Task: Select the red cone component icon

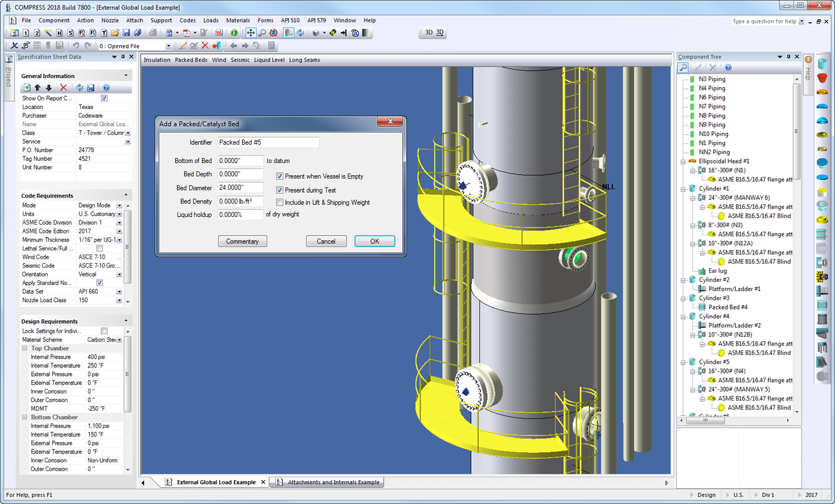Action: 823,78
